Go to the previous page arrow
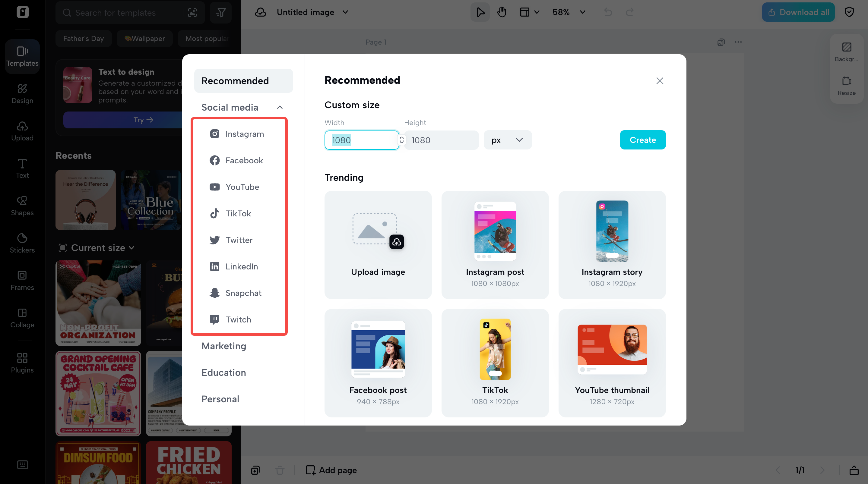The image size is (868, 484). (x=778, y=470)
